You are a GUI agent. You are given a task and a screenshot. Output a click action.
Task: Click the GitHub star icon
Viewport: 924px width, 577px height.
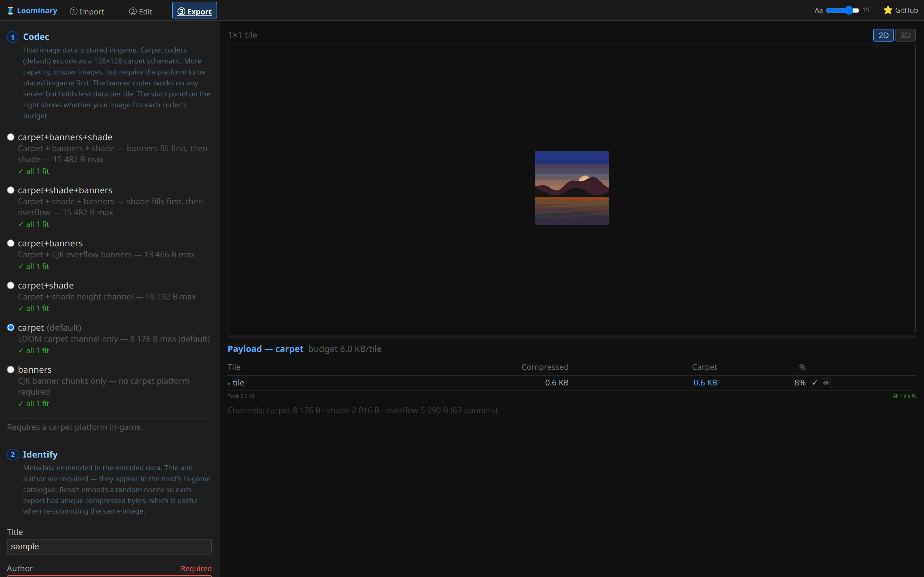[x=888, y=10]
